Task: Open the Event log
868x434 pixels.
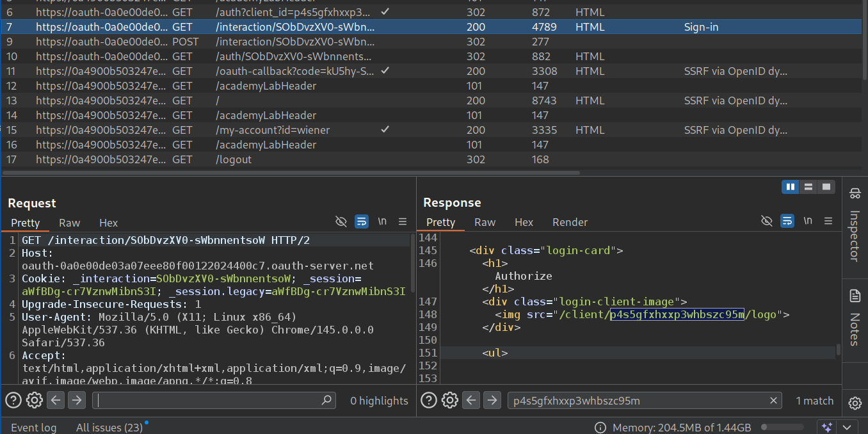Action: click(33, 428)
